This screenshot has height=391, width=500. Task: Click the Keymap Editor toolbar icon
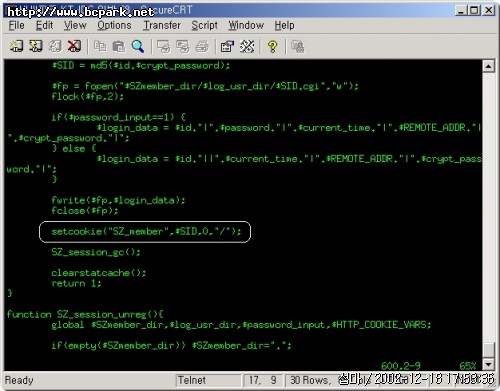pyautogui.click(x=247, y=46)
